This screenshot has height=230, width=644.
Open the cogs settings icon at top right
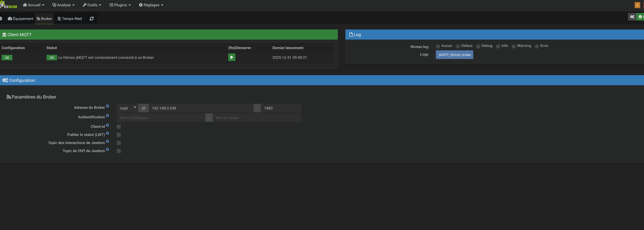(632, 17)
